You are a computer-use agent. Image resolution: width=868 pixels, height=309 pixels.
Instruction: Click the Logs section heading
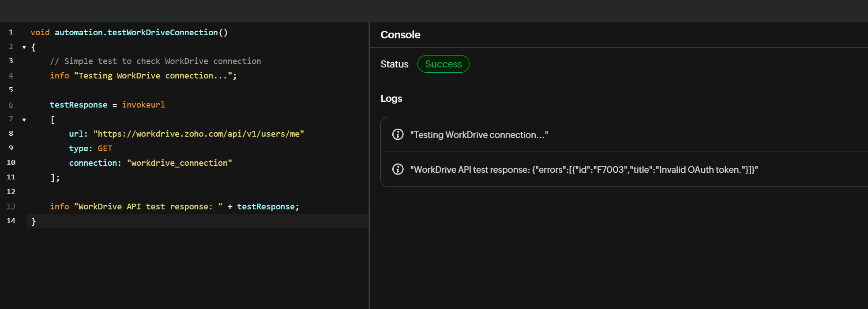click(x=391, y=98)
